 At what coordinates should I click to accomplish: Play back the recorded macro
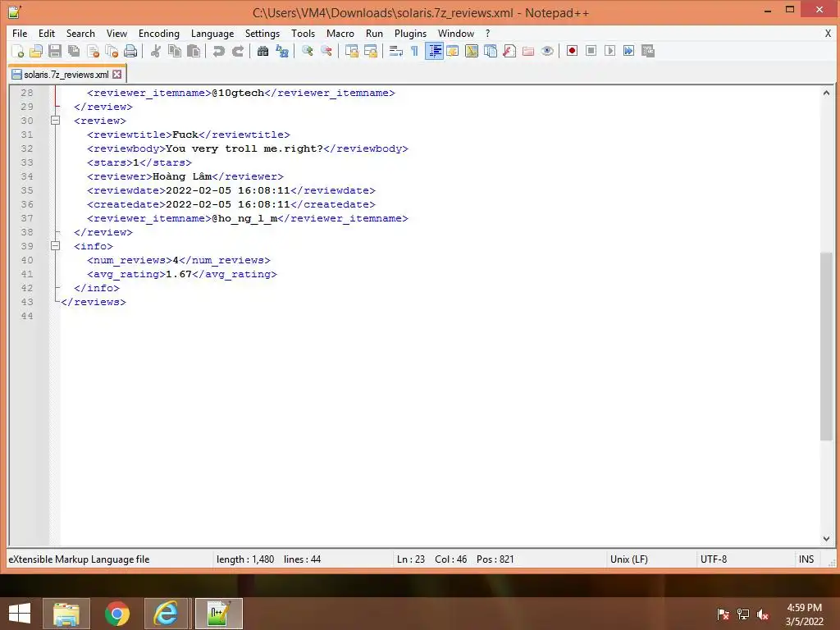(x=609, y=51)
